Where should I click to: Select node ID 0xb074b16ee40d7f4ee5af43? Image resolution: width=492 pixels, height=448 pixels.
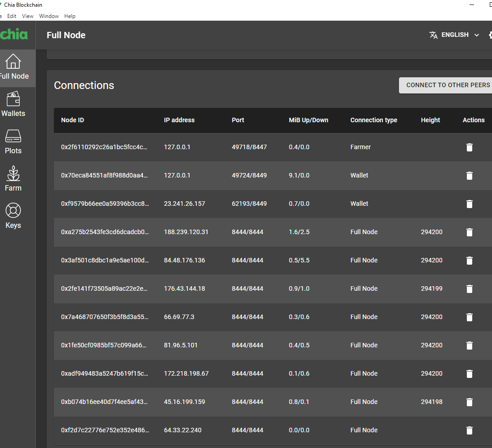click(x=104, y=402)
